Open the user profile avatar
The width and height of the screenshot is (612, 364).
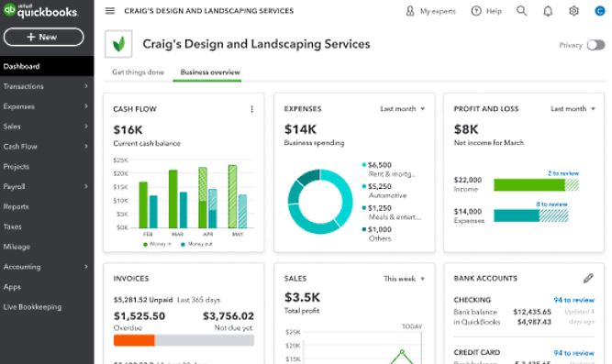point(599,11)
